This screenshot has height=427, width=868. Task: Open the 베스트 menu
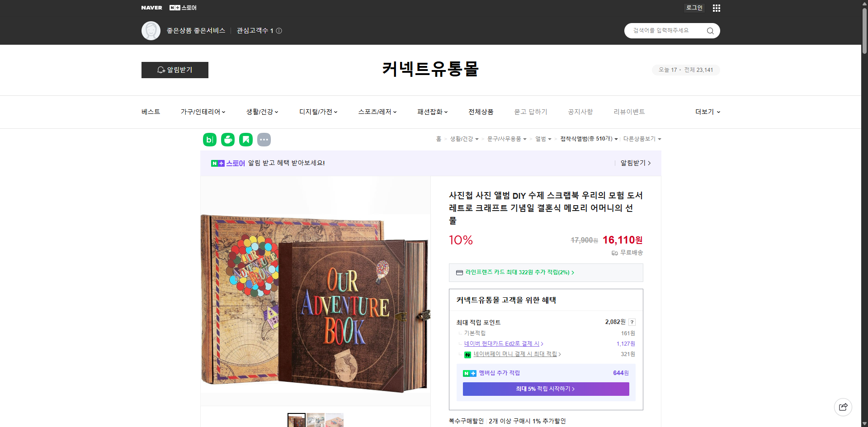click(150, 112)
